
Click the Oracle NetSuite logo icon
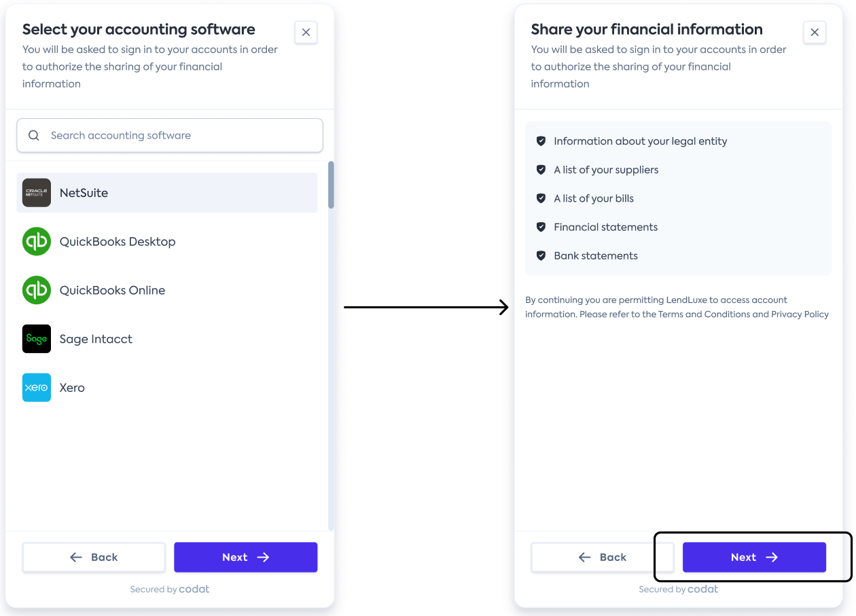[x=37, y=193]
